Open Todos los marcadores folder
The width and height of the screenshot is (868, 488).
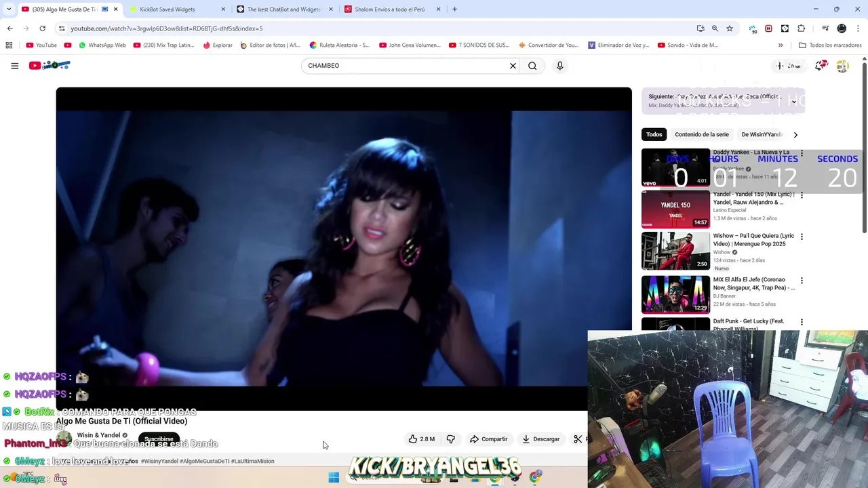point(830,45)
